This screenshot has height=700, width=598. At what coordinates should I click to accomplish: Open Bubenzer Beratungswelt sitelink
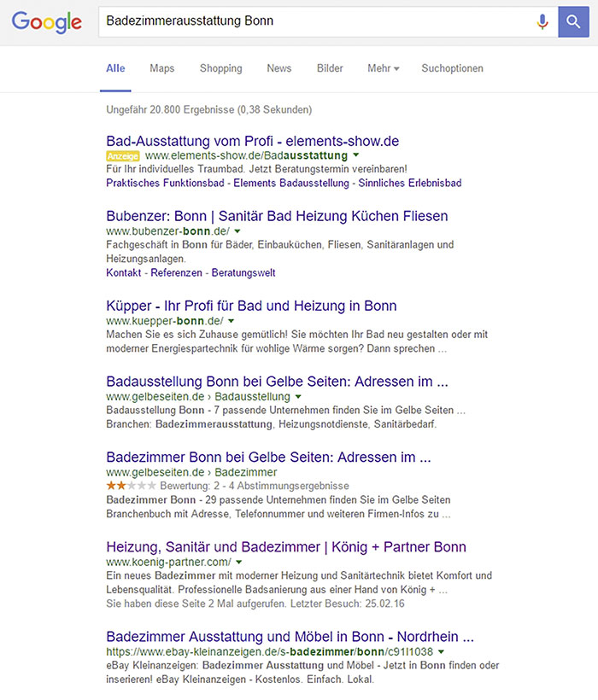coord(243,273)
